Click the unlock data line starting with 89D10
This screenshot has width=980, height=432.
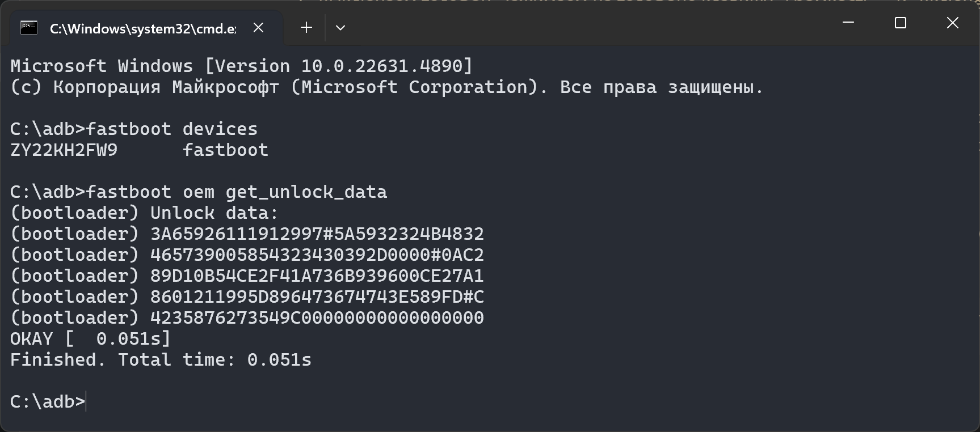click(x=317, y=276)
